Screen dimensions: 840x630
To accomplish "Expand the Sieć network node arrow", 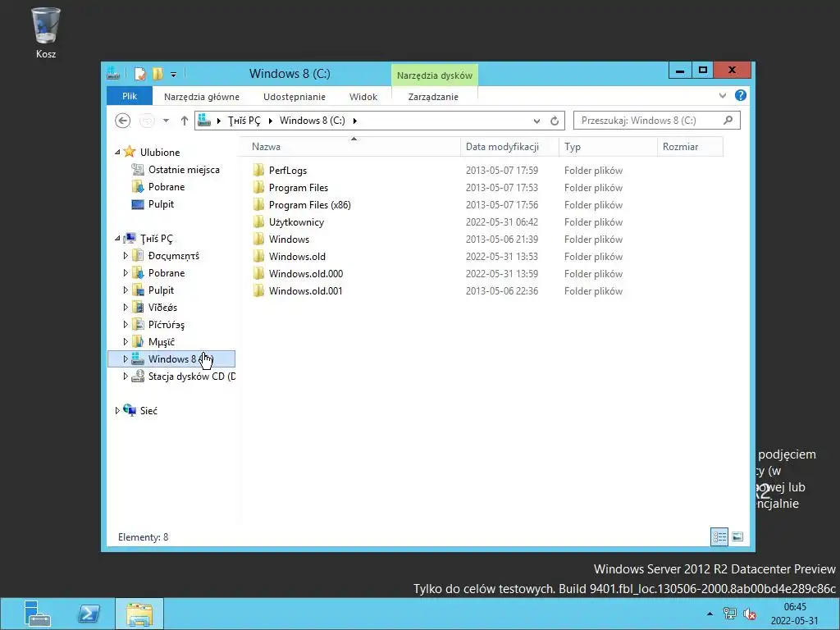I will tap(117, 411).
